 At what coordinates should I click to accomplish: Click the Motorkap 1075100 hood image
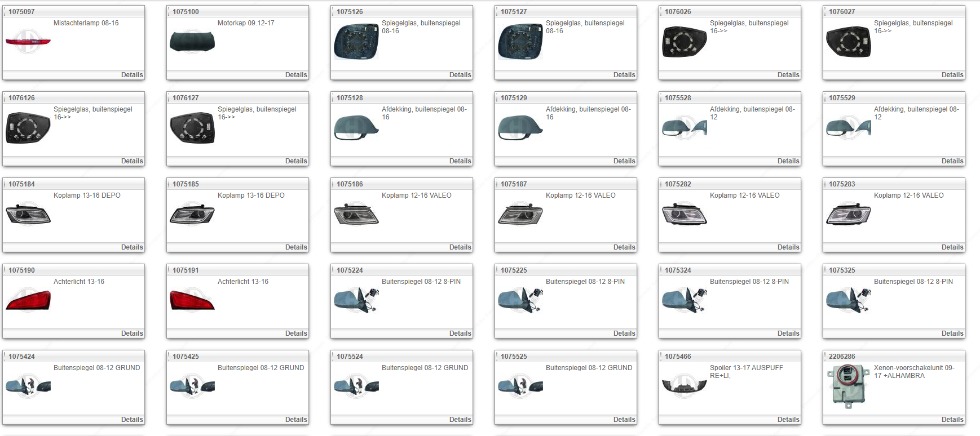pos(192,42)
